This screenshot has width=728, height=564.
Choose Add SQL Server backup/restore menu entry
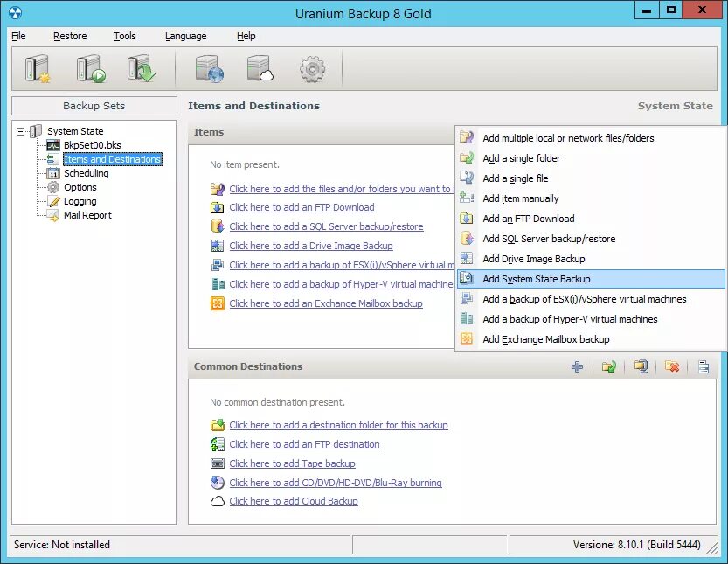591,239
